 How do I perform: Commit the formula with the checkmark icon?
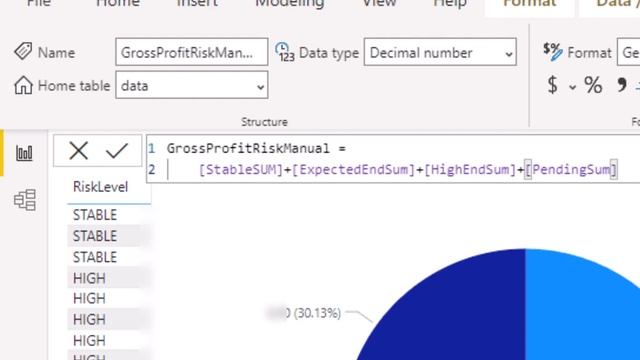pyautogui.click(x=117, y=151)
